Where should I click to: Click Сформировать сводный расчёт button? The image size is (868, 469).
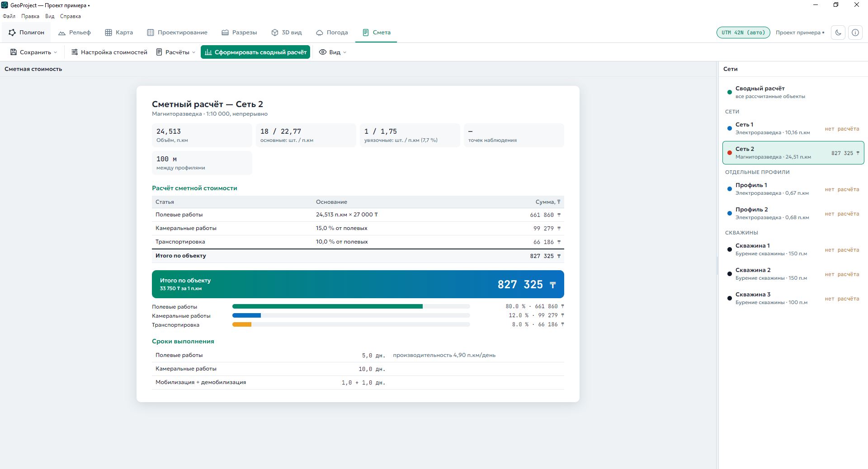pyautogui.click(x=255, y=52)
